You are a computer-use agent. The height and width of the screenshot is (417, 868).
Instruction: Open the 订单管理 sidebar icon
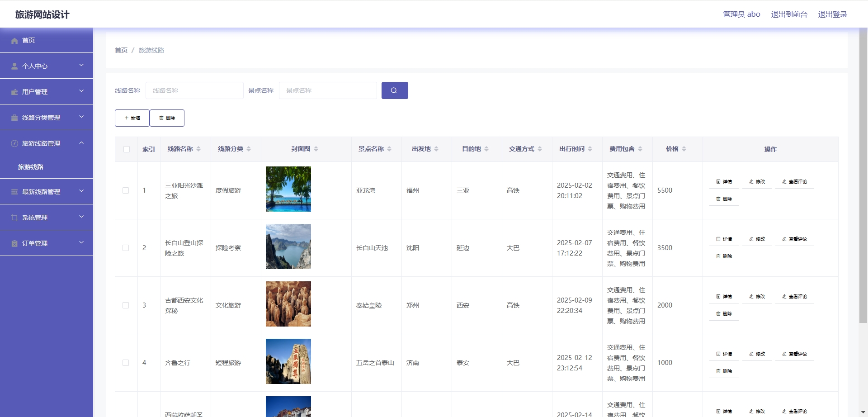point(14,243)
